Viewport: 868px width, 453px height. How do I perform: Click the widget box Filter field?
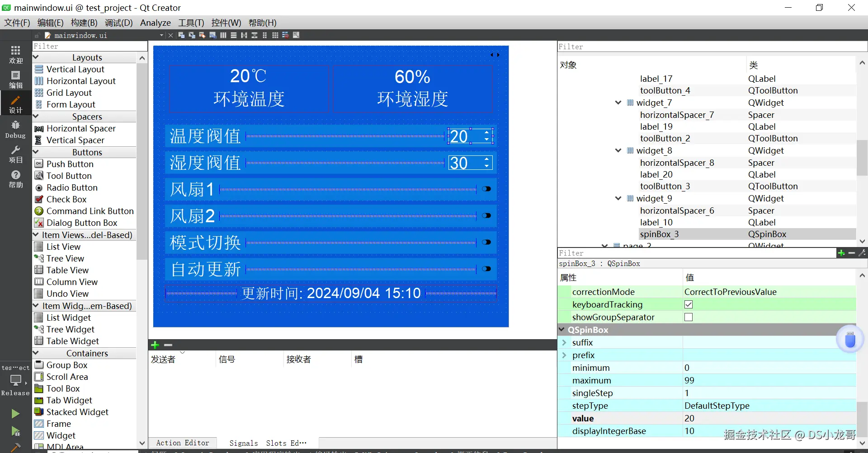(90, 46)
